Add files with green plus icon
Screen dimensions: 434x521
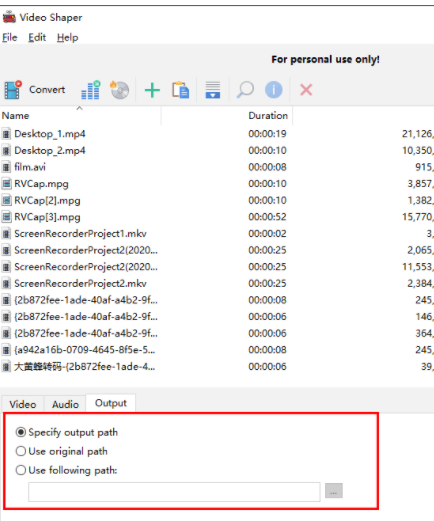[x=152, y=90]
